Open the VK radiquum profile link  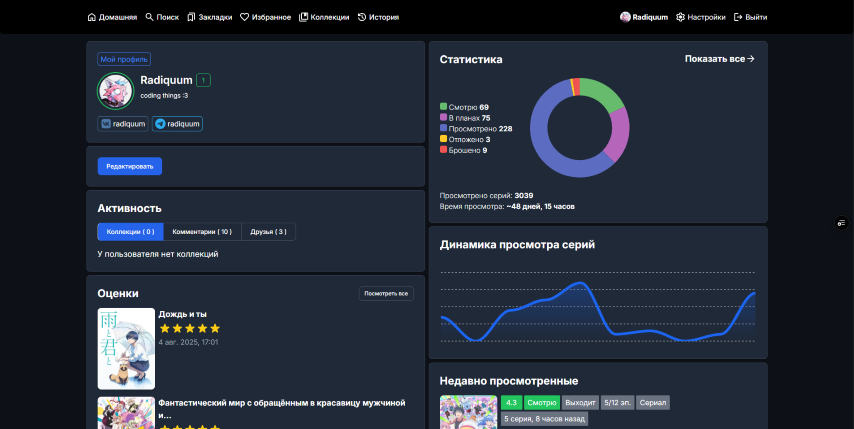click(122, 124)
